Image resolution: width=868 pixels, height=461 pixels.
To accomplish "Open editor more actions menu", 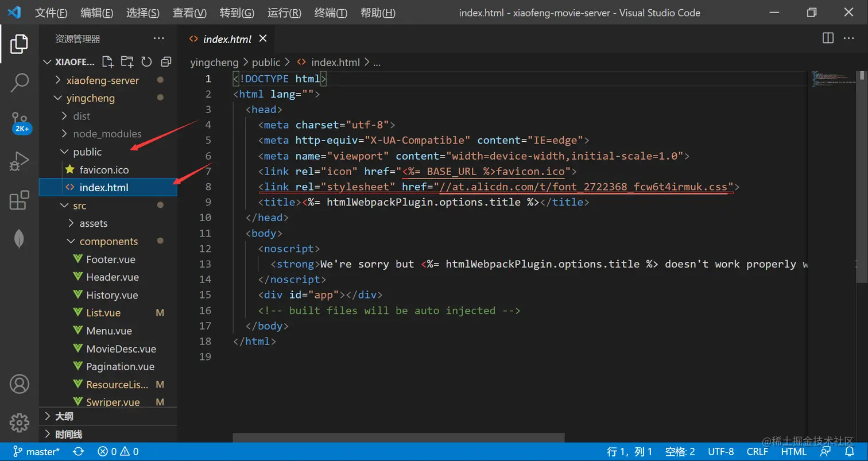I will click(848, 38).
